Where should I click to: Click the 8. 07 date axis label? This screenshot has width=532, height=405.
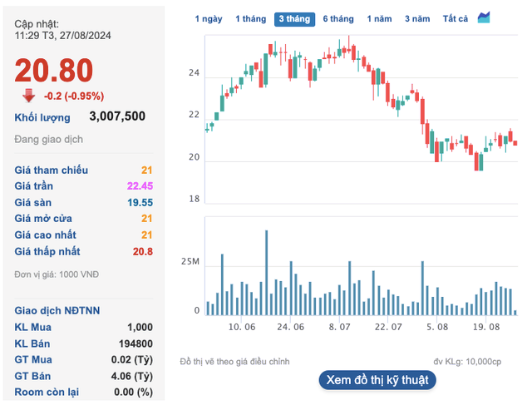coord(341,328)
